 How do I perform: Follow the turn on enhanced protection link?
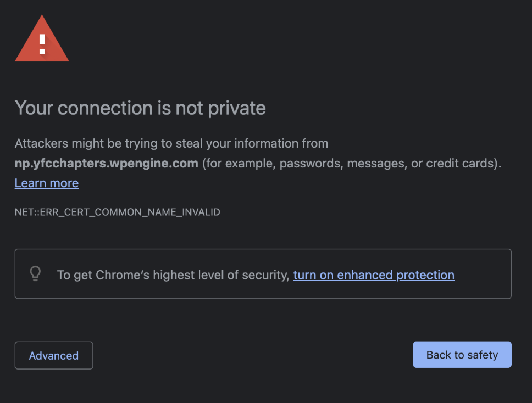374,275
